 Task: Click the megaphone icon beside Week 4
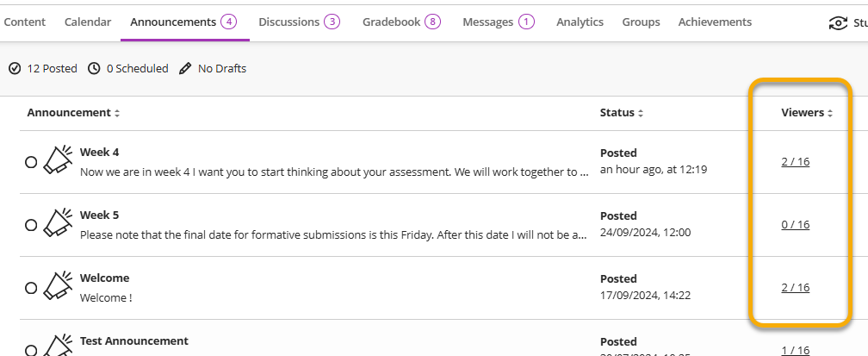click(58, 160)
